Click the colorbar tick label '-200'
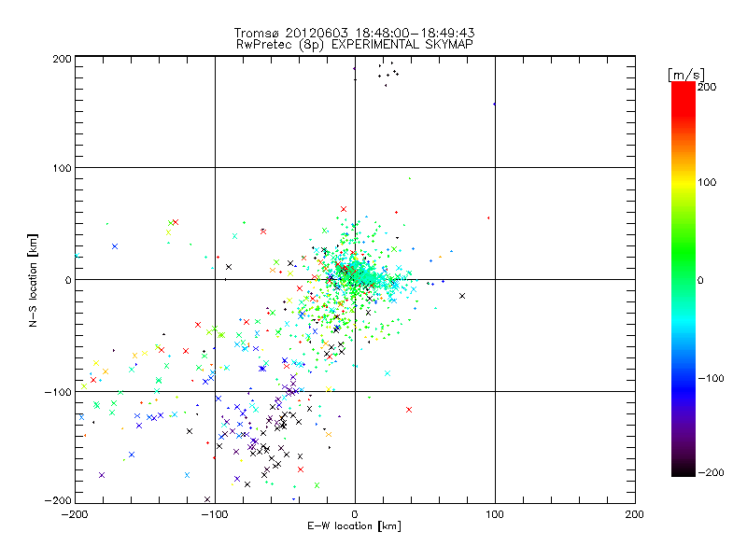The image size is (747, 560). 711,472
